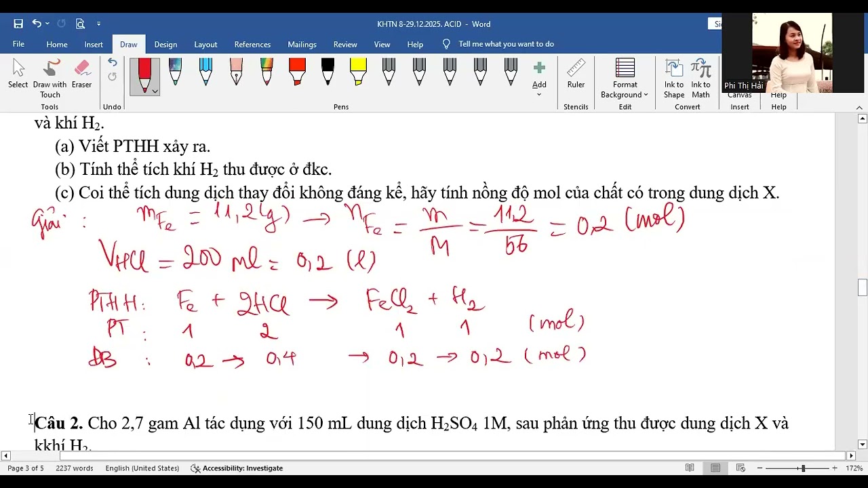868x488 pixels.
Task: Save the document from the Quick Access Toolbar
Action: (x=18, y=24)
